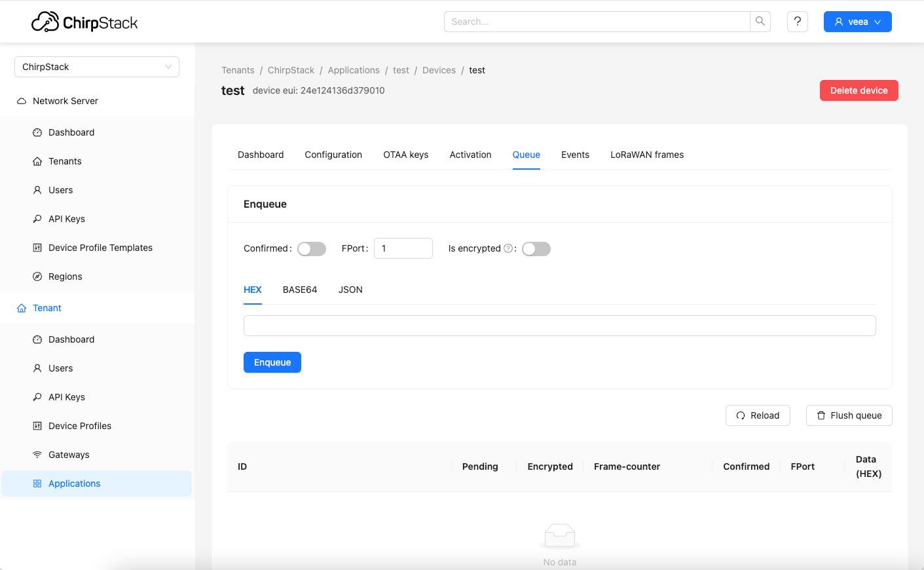Click the Device Profiles control icon
Image resolution: width=924 pixels, height=570 pixels.
point(37,426)
